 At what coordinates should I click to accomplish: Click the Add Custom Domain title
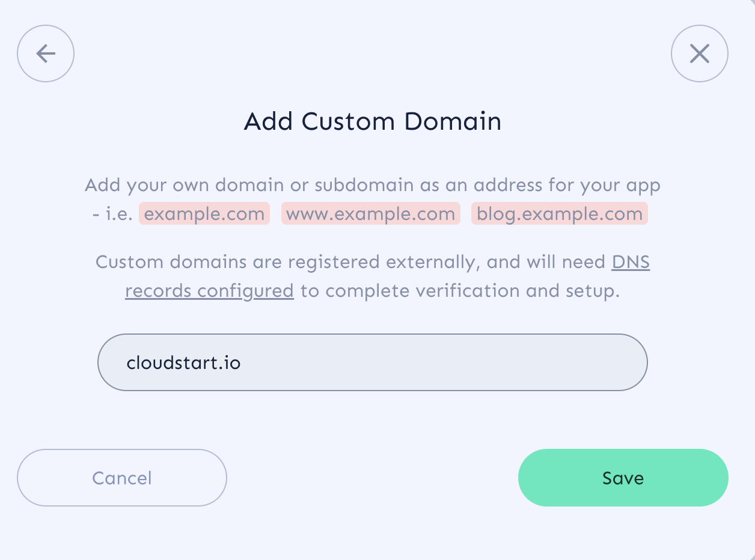pos(372,121)
